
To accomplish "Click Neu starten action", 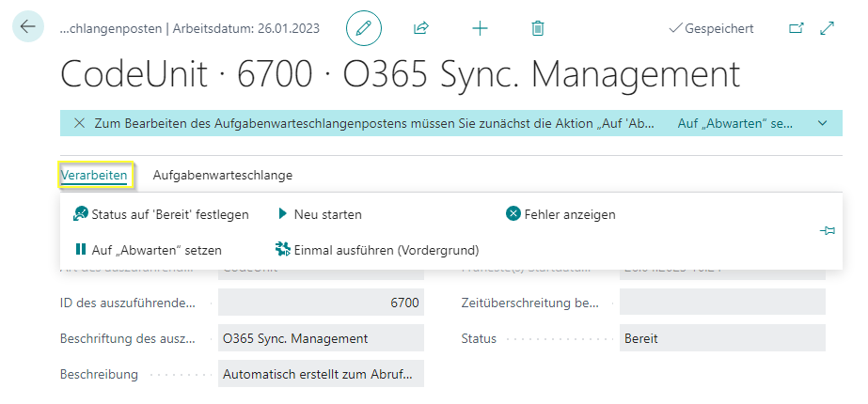I will click(320, 214).
